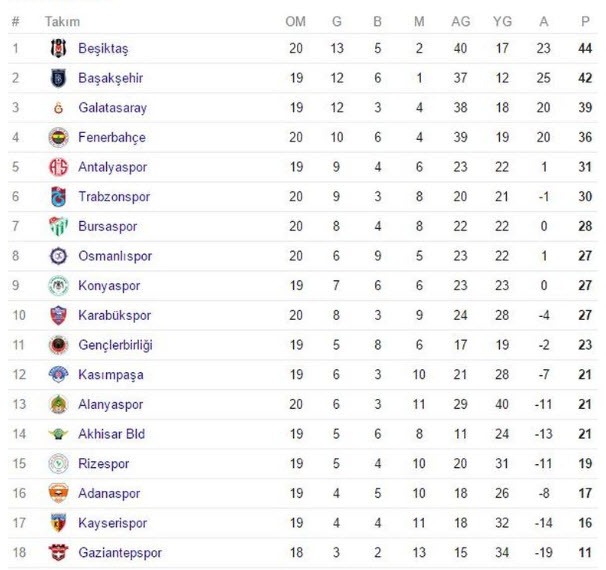This screenshot has width=606, height=570.
Task: Click the Kayserispor shield logo
Action: (x=58, y=523)
